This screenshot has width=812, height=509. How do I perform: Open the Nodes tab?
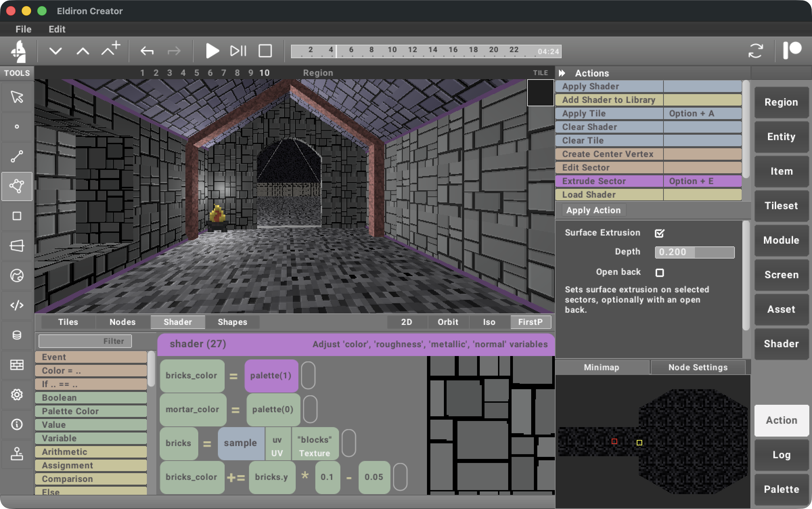tap(122, 322)
